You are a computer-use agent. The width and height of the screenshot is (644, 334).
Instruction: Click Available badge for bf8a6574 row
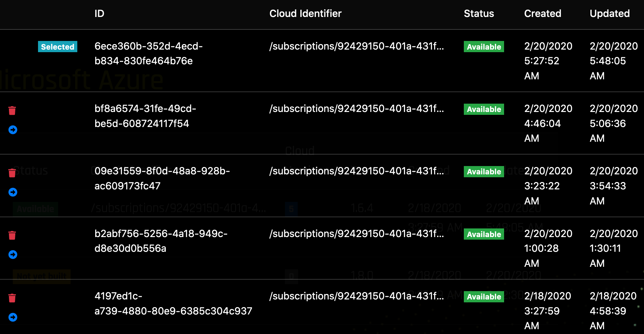(484, 109)
